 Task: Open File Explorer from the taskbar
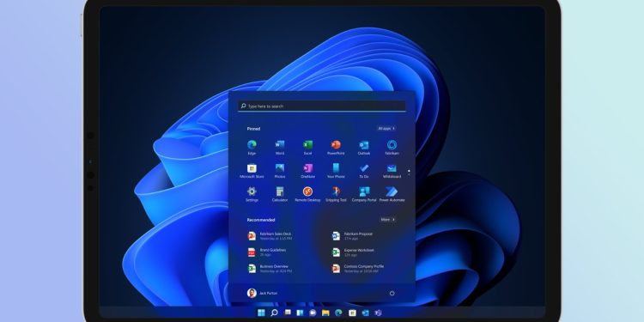click(325, 313)
